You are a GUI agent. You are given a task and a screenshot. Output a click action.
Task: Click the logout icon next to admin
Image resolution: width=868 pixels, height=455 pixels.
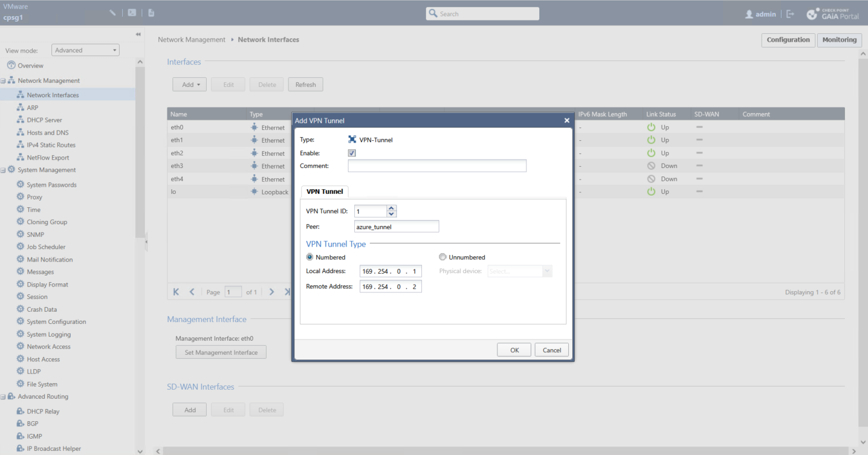click(x=790, y=14)
